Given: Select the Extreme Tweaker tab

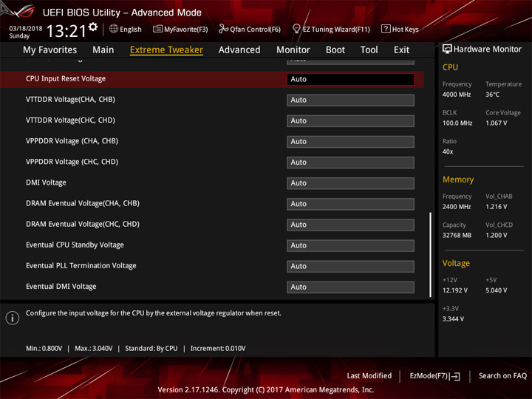Looking at the screenshot, I should (166, 50).
